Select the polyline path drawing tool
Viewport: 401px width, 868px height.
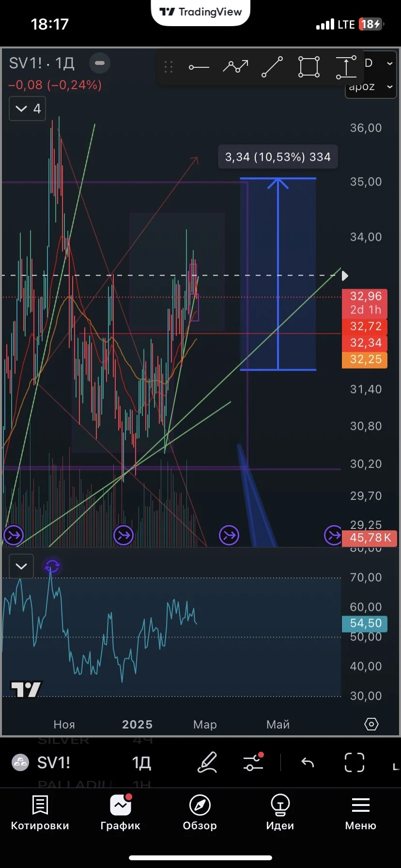(x=235, y=66)
